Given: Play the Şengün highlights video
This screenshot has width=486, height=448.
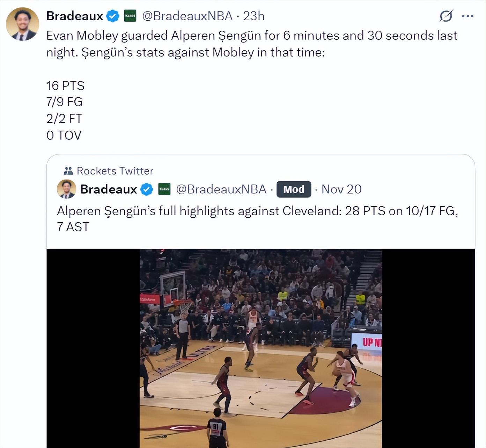Looking at the screenshot, I should click(260, 348).
